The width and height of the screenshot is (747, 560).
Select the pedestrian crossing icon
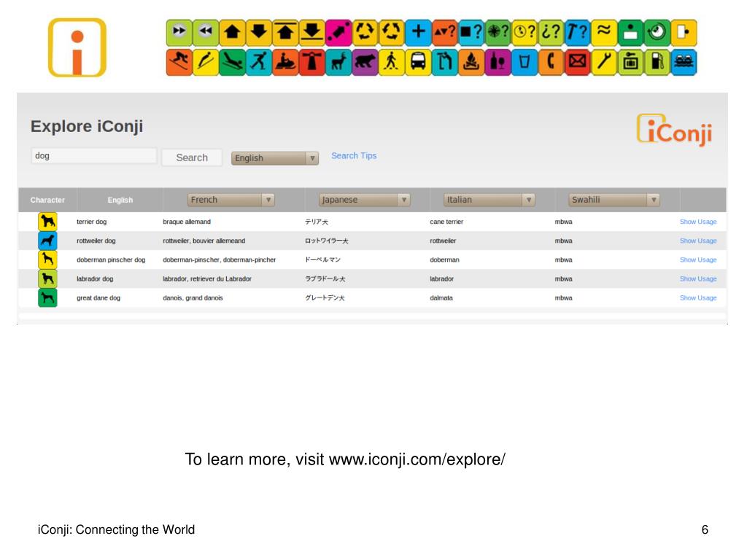click(392, 62)
